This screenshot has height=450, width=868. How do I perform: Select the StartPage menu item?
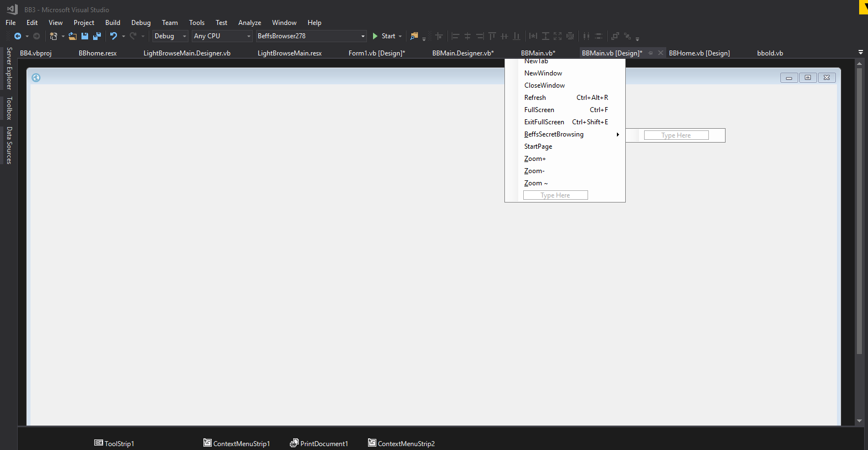tap(565, 146)
